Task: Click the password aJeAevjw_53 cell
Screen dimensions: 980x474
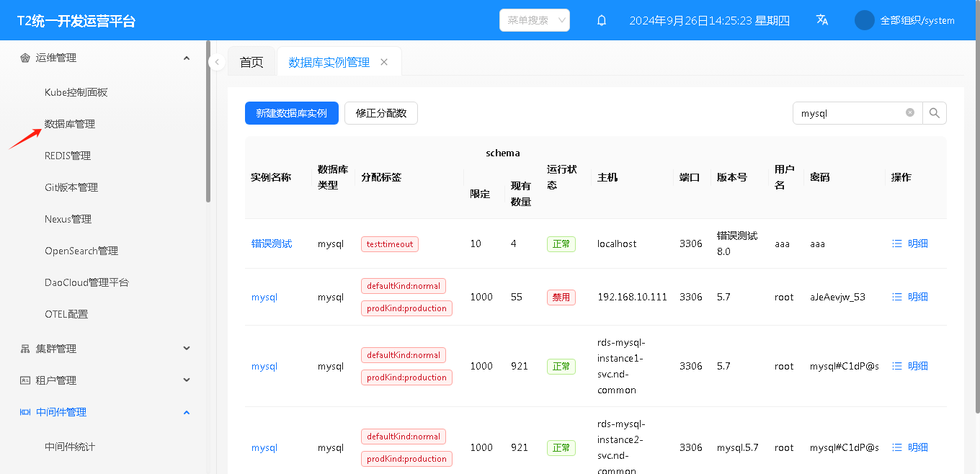Action: click(837, 297)
